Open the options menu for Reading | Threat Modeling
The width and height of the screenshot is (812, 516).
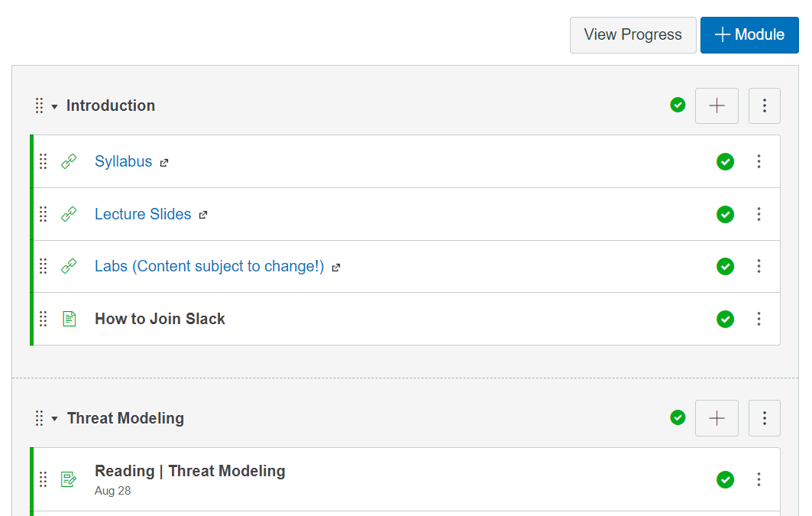click(x=759, y=479)
